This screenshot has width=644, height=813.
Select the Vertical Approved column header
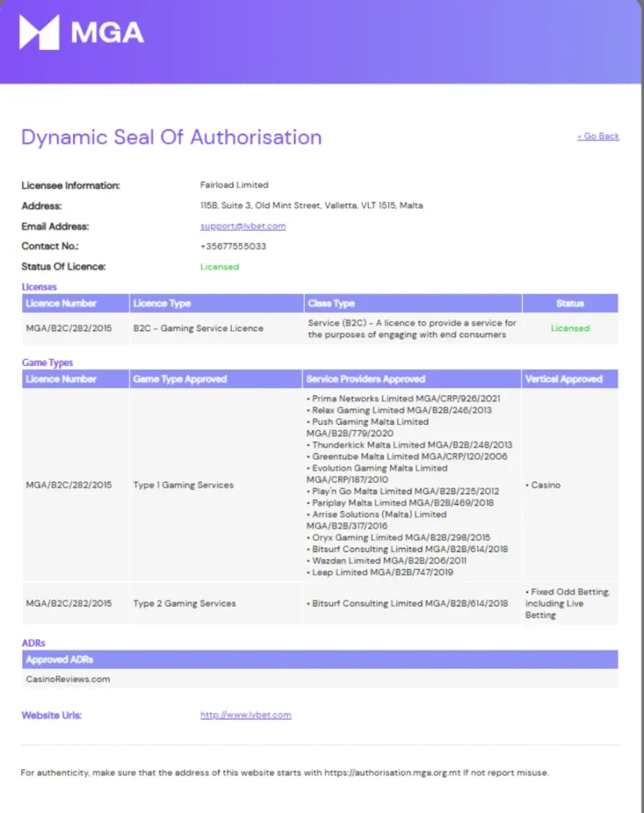[x=564, y=380]
